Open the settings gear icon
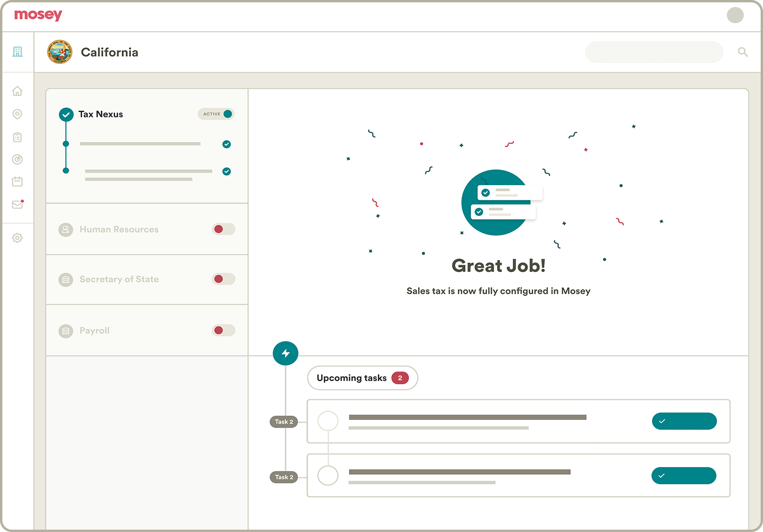Image resolution: width=763 pixels, height=532 pixels. point(17,238)
